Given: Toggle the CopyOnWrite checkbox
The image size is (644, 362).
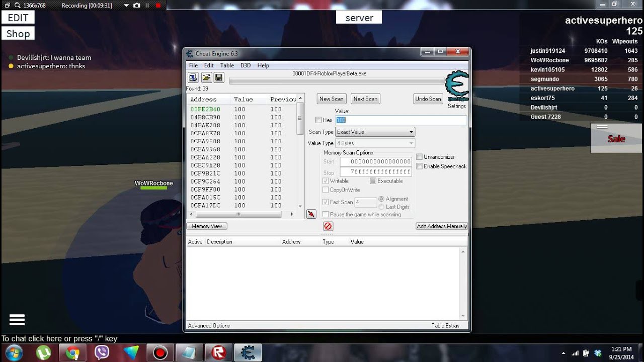Looking at the screenshot, I should click(x=326, y=190).
